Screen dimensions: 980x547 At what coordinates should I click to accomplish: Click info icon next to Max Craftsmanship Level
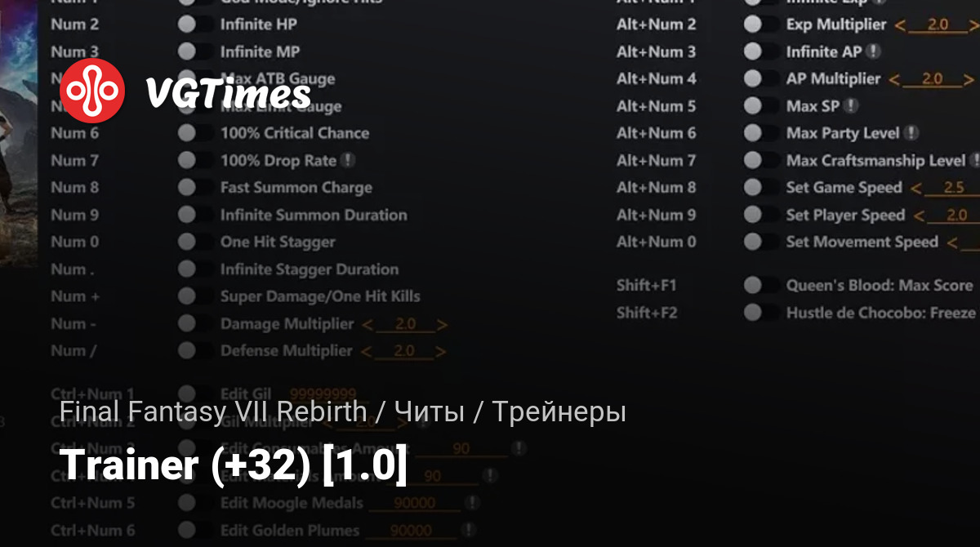pyautogui.click(x=973, y=161)
